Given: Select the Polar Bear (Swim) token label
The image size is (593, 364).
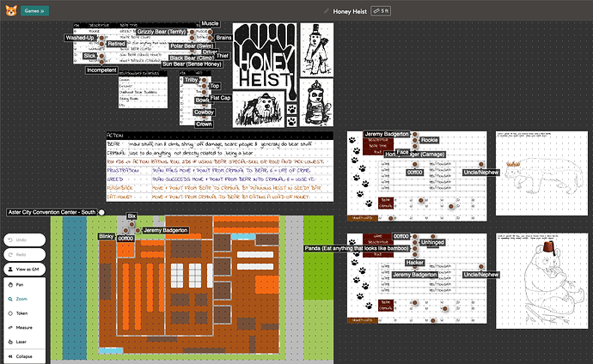Looking at the screenshot, I should 192,46.
